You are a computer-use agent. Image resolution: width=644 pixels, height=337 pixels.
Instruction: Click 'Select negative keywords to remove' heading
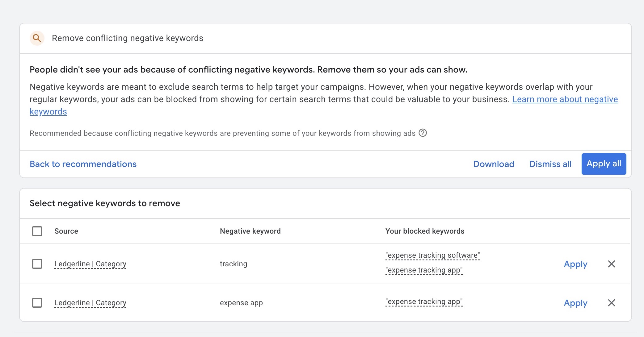tap(105, 203)
